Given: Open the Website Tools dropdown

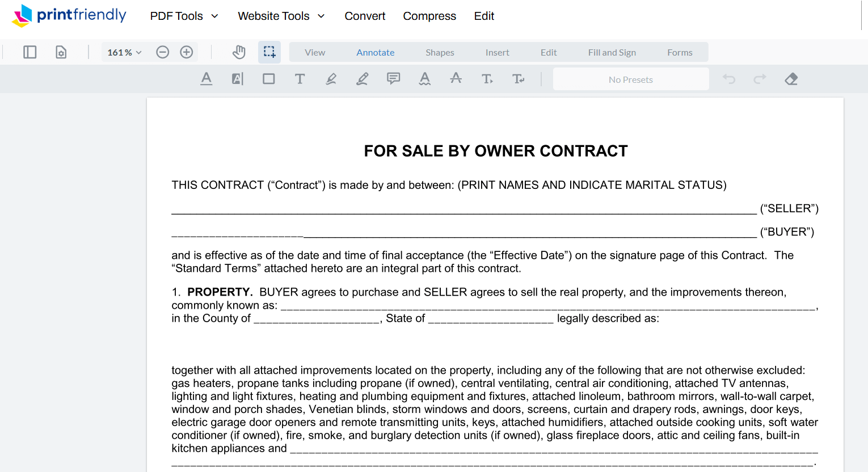Looking at the screenshot, I should click(281, 16).
